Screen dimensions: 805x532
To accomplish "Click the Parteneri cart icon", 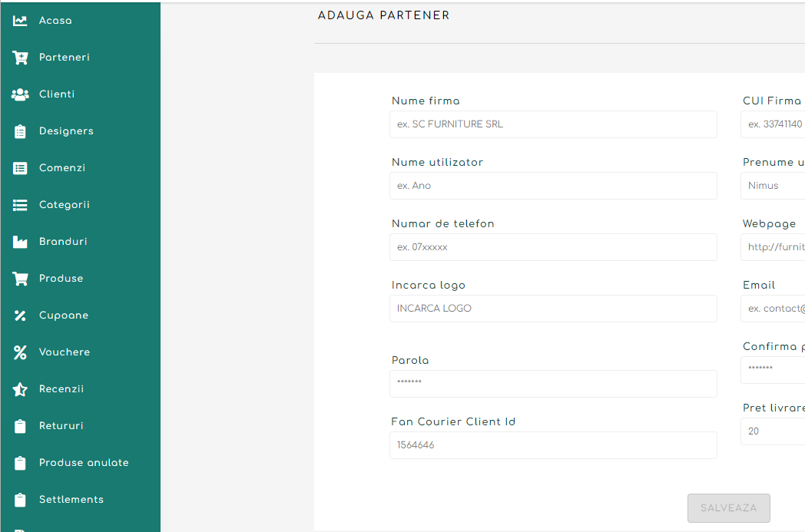I will 21,58.
